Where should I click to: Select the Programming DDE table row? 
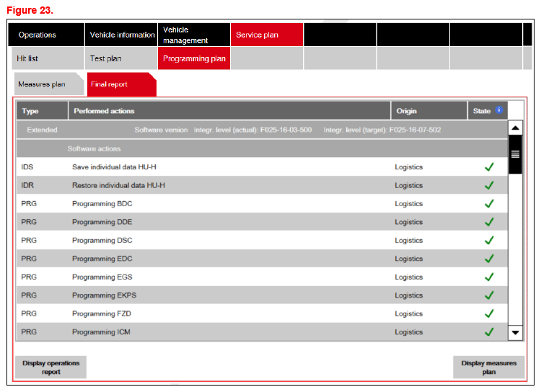click(x=260, y=223)
